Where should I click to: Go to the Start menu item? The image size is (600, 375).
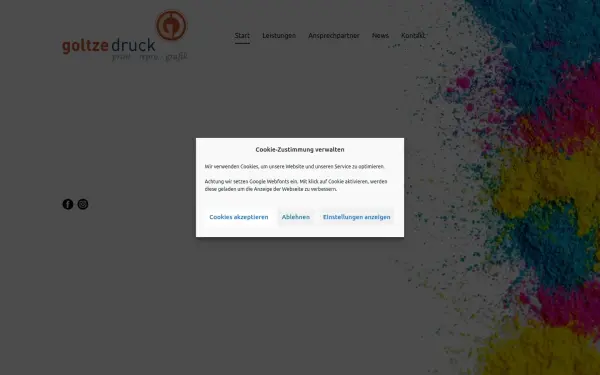(242, 36)
